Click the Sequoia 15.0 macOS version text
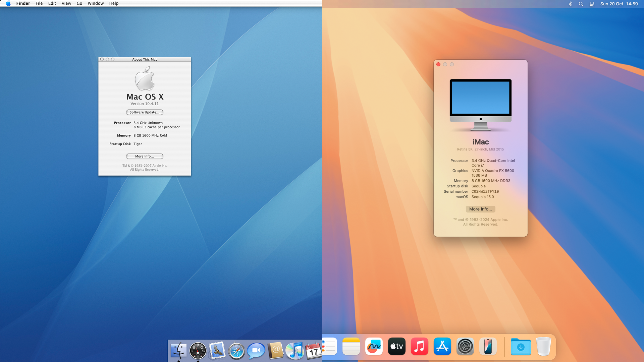The width and height of the screenshot is (644, 362). point(483,197)
